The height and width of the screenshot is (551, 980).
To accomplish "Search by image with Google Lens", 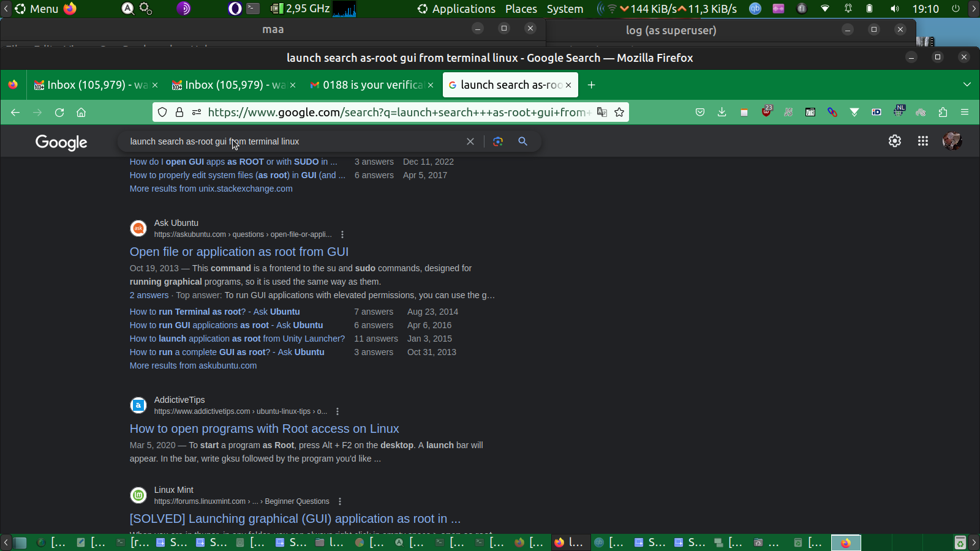I will [x=498, y=141].
